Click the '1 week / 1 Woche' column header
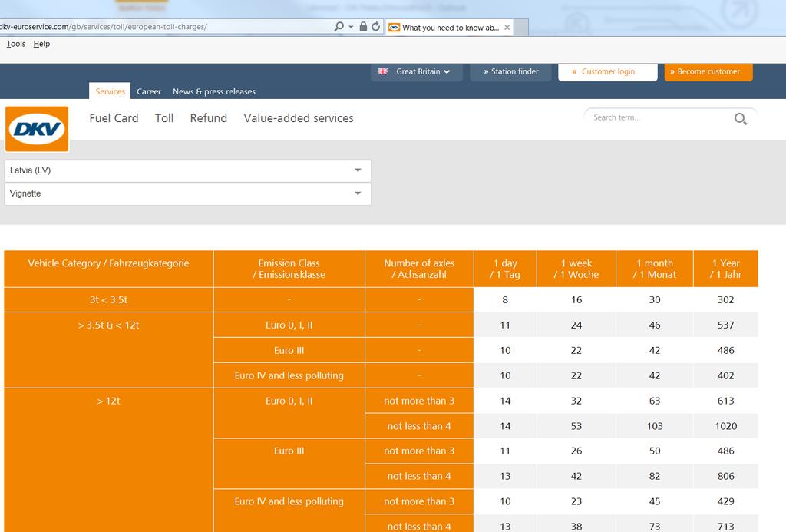 tap(576, 269)
